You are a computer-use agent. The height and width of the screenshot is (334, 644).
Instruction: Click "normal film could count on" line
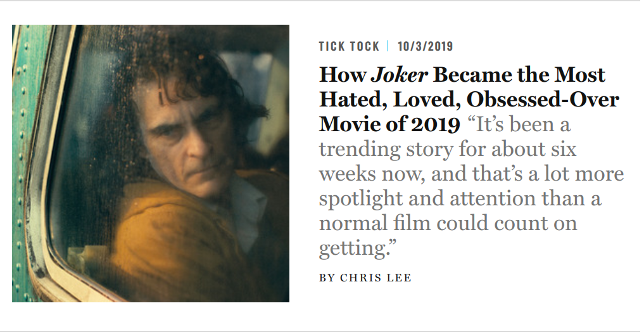coord(448,224)
